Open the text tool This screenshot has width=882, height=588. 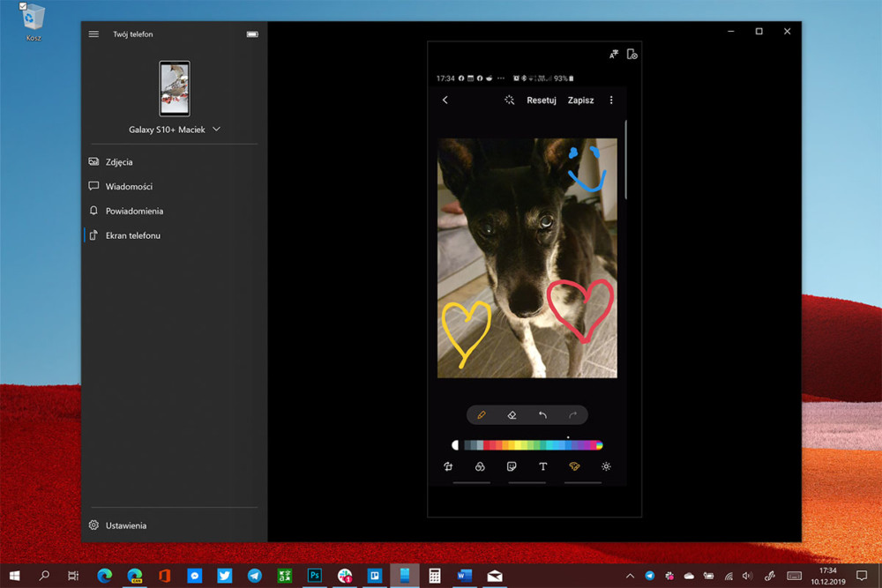point(542,466)
